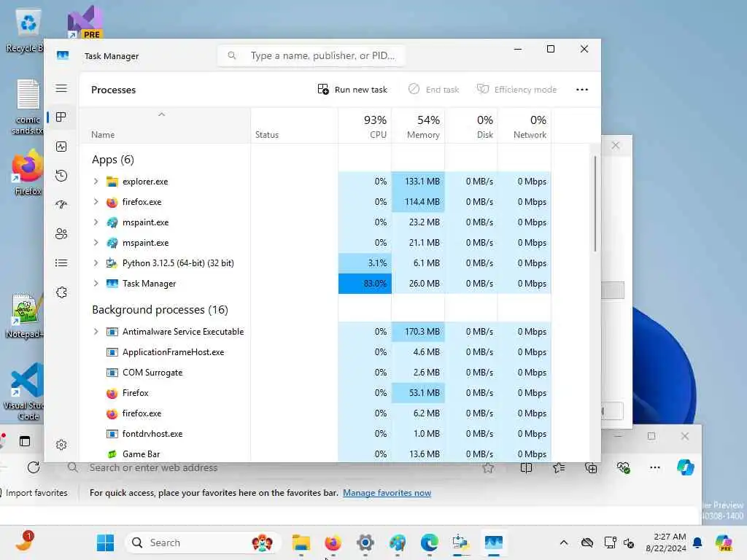747x560 pixels.
Task: Click Manage favorites now link in Edge
Action: tap(387, 493)
